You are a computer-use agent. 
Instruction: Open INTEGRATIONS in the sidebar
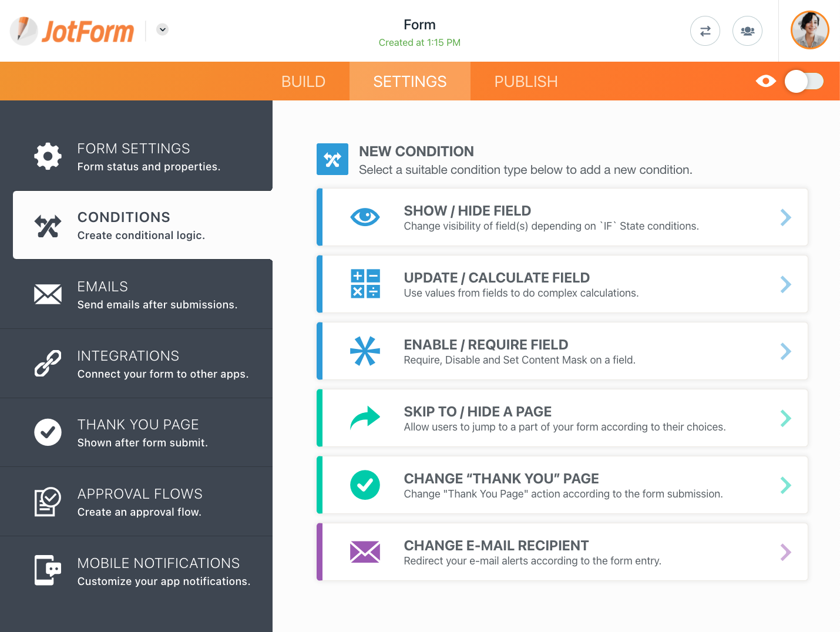136,364
